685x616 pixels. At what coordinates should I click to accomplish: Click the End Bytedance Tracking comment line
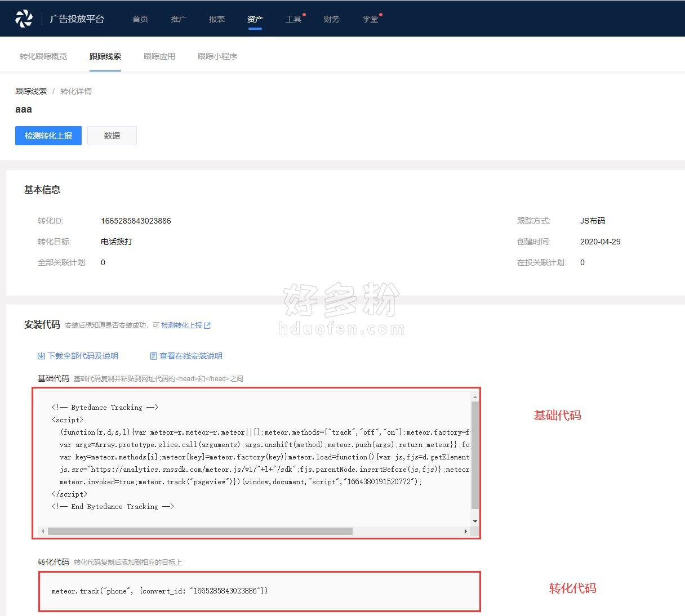[x=113, y=507]
